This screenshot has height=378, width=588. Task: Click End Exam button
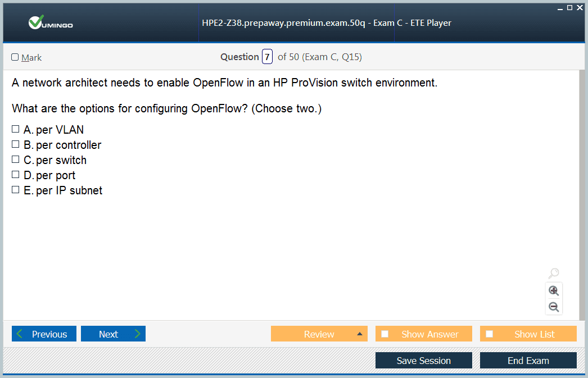tap(528, 361)
